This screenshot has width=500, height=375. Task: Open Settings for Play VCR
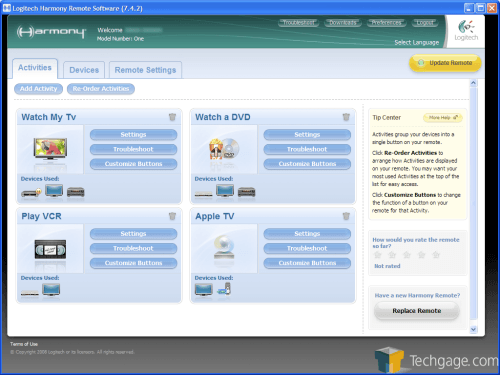coord(133,234)
